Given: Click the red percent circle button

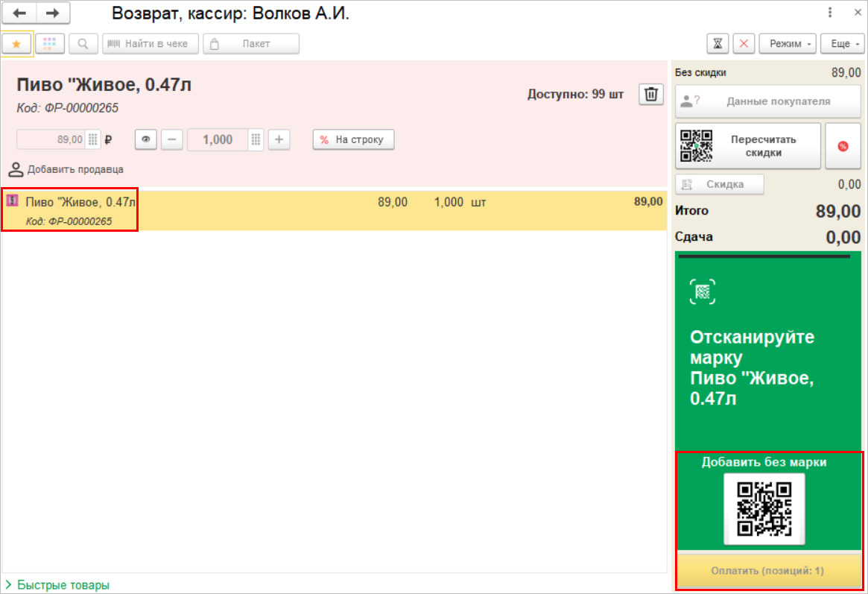Looking at the screenshot, I should [x=843, y=146].
